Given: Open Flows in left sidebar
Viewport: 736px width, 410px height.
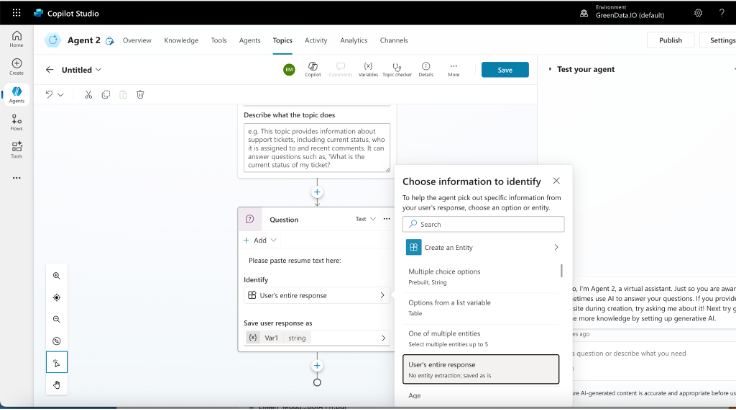Looking at the screenshot, I should pos(16,122).
